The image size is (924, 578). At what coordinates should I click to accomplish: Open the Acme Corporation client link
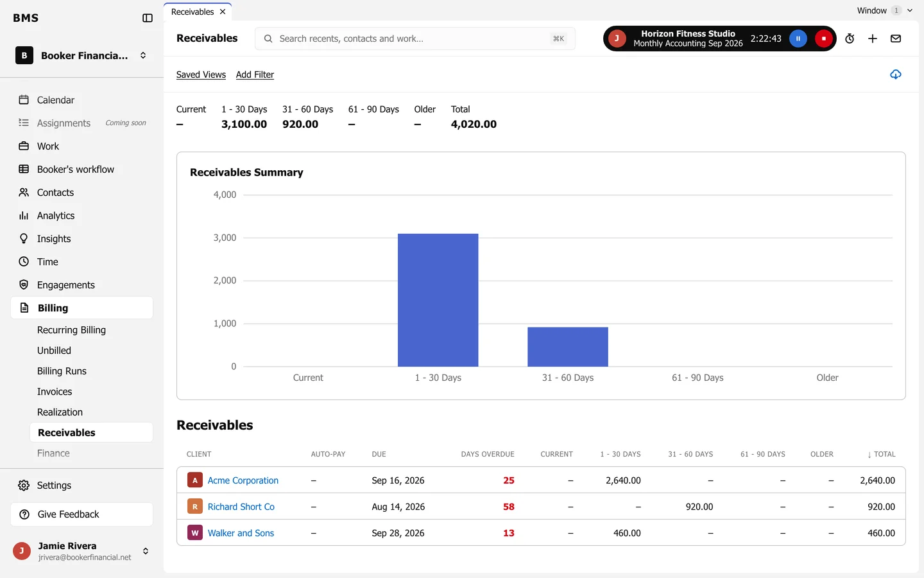[x=243, y=480]
